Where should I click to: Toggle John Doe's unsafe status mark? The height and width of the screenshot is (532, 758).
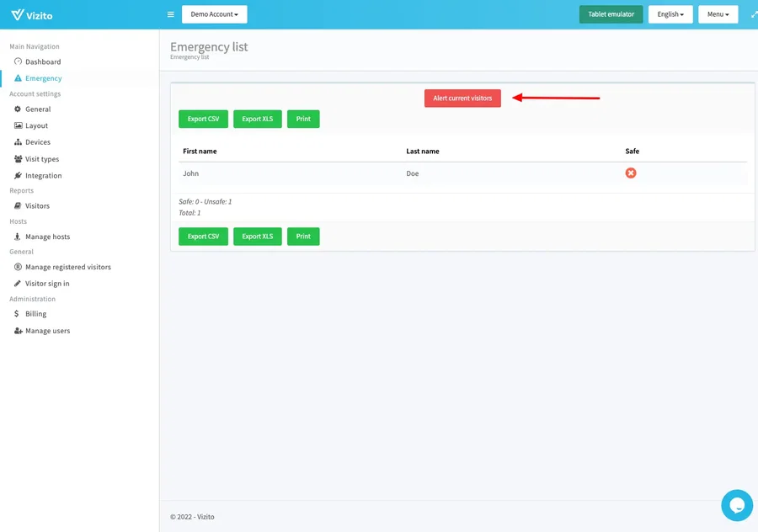(x=630, y=173)
